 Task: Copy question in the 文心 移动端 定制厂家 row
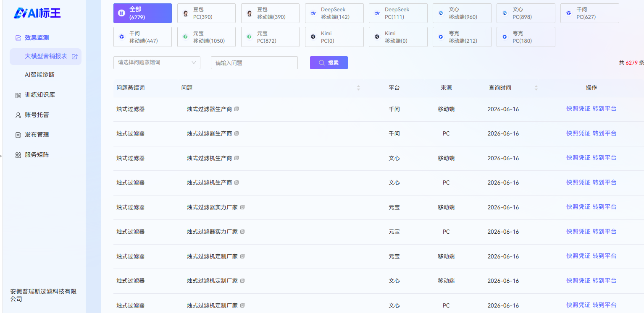coord(242,281)
